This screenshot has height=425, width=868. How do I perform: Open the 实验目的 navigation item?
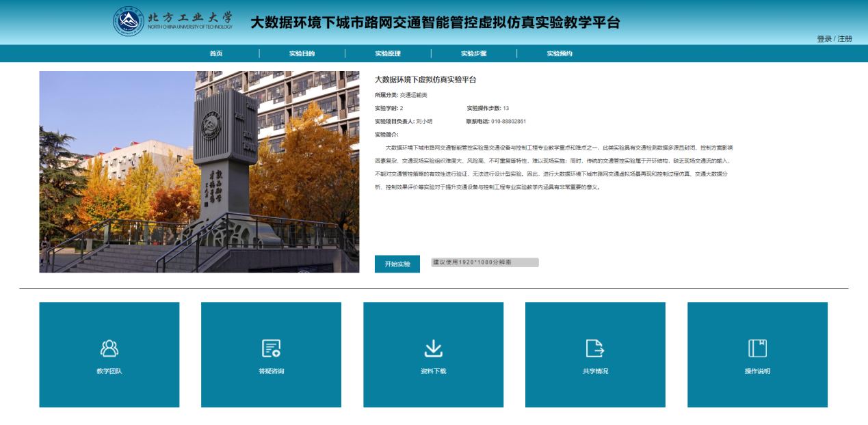302,53
